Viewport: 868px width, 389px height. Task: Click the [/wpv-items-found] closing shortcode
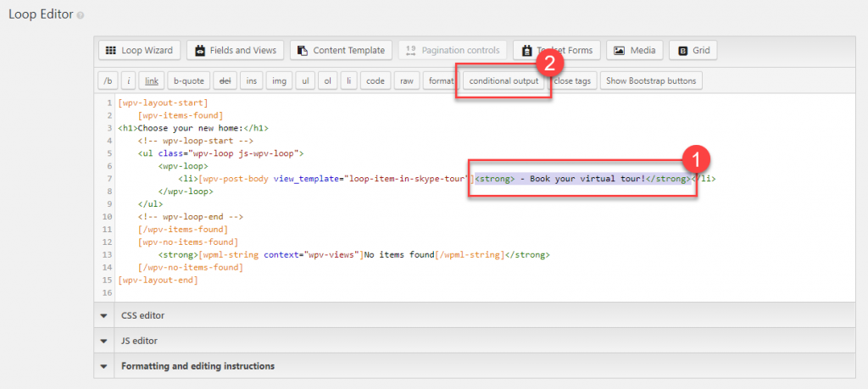183,230
